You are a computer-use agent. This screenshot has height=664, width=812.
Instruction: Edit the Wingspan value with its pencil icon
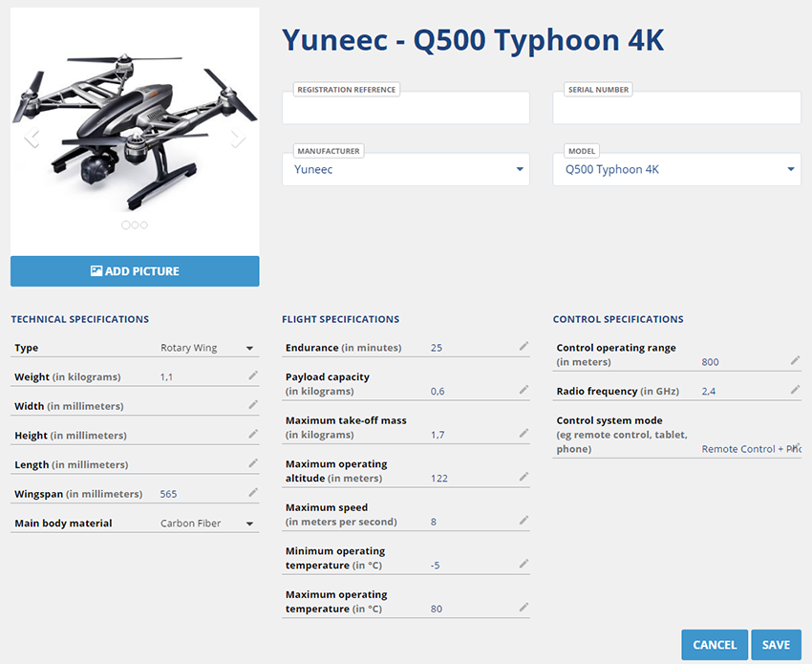253,493
